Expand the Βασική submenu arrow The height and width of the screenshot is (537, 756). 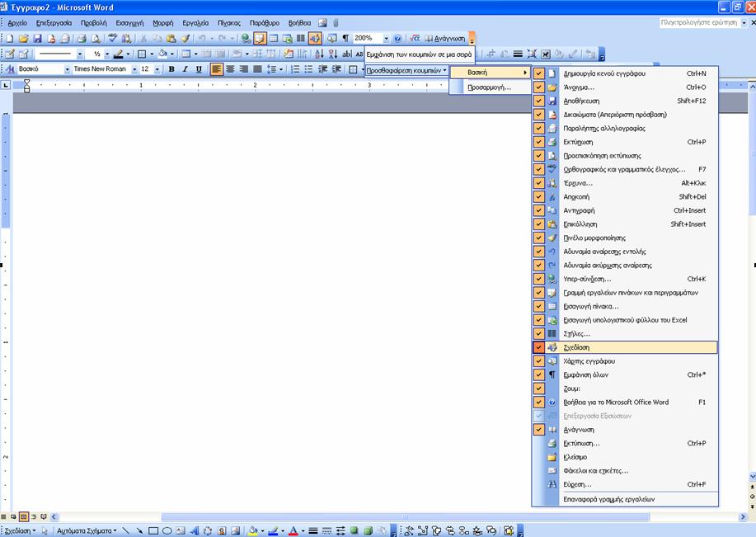525,73
